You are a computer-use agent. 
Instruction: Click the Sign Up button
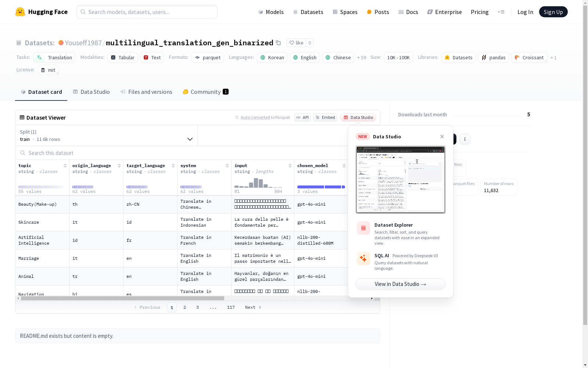553,12
